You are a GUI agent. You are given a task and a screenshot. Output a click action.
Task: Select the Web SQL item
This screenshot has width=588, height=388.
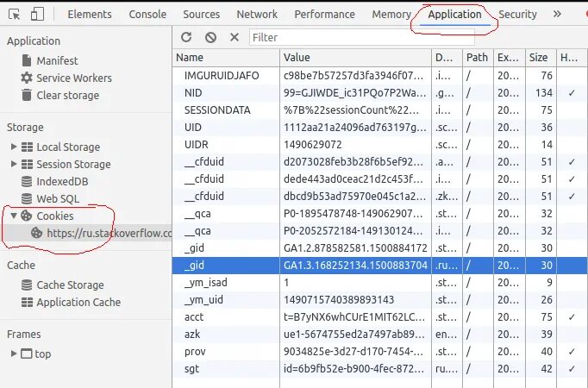point(58,198)
